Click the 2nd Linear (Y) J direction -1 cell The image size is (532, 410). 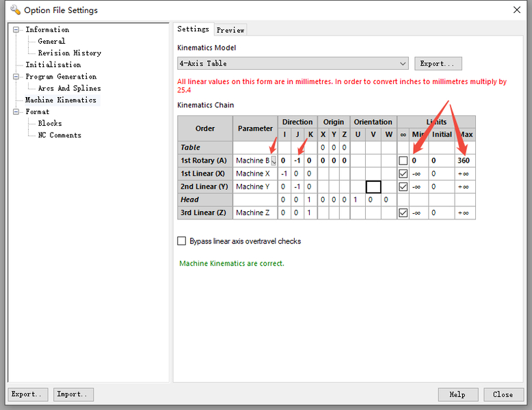tap(297, 187)
